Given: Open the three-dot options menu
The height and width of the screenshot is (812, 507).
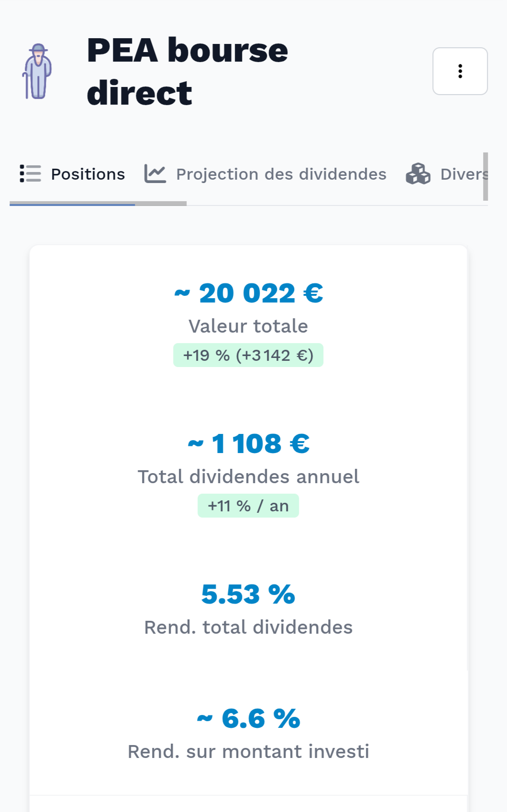Looking at the screenshot, I should [460, 71].
